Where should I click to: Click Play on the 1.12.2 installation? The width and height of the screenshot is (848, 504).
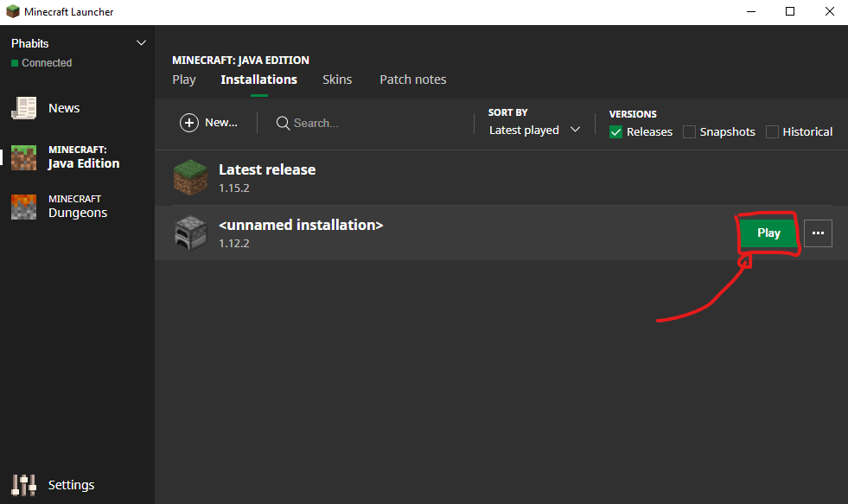pyautogui.click(x=768, y=233)
